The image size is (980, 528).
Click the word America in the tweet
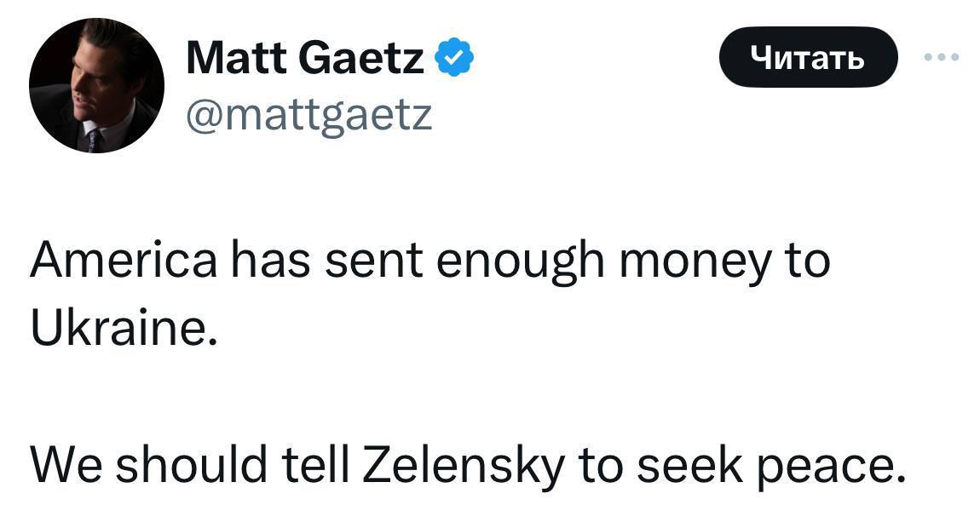(x=123, y=260)
